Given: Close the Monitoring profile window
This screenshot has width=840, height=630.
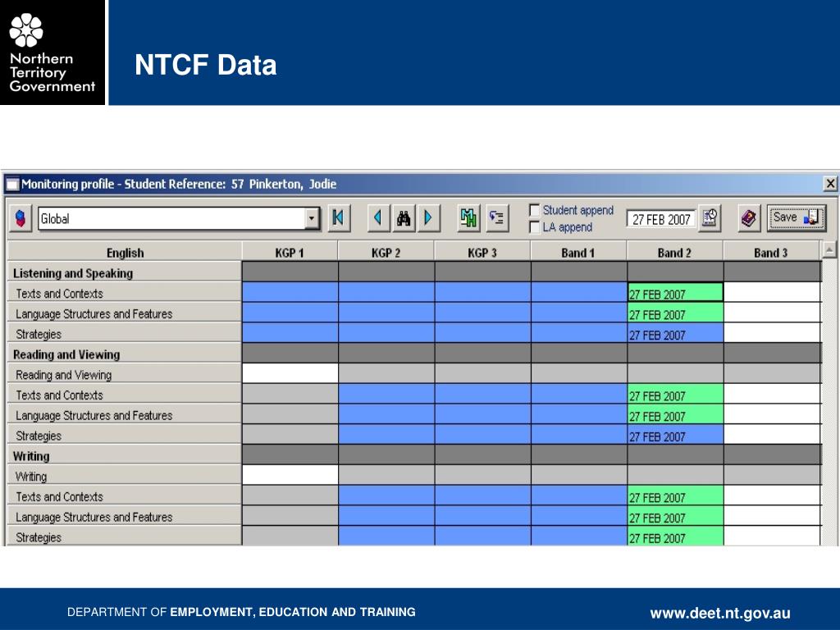Looking at the screenshot, I should click(x=830, y=184).
